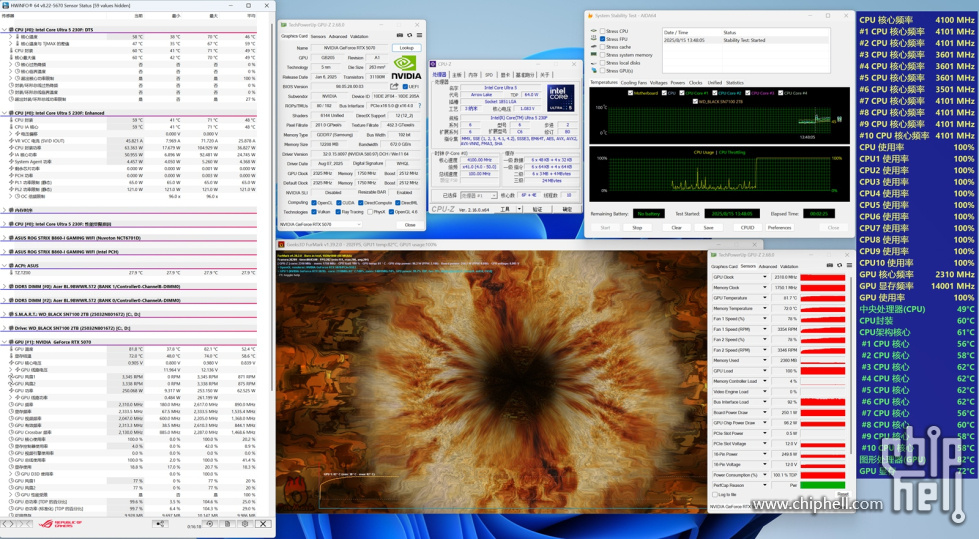Uncheck Stress FPU in AIDA64
This screenshot has height=539, width=979.
(603, 39)
